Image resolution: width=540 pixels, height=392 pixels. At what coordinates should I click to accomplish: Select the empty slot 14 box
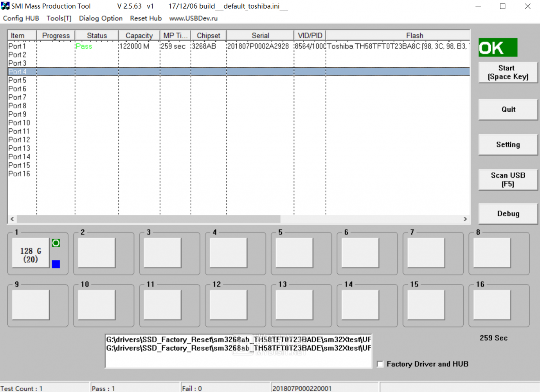click(x=360, y=305)
